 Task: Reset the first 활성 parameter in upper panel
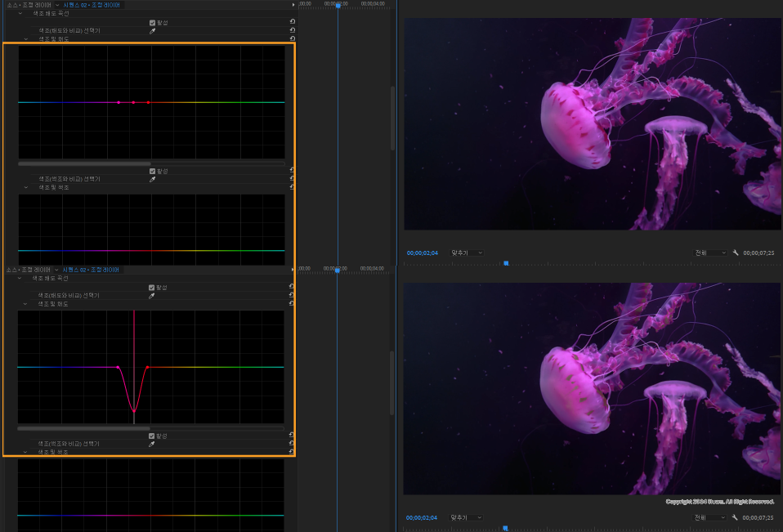[292, 21]
